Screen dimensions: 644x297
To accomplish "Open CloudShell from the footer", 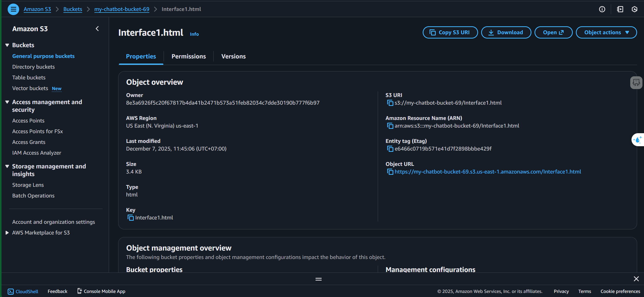I will pyautogui.click(x=23, y=291).
